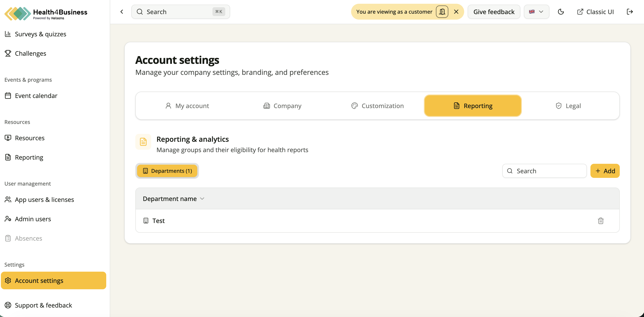Open the language flag dropdown
The height and width of the screenshot is (317, 644).
(536, 12)
